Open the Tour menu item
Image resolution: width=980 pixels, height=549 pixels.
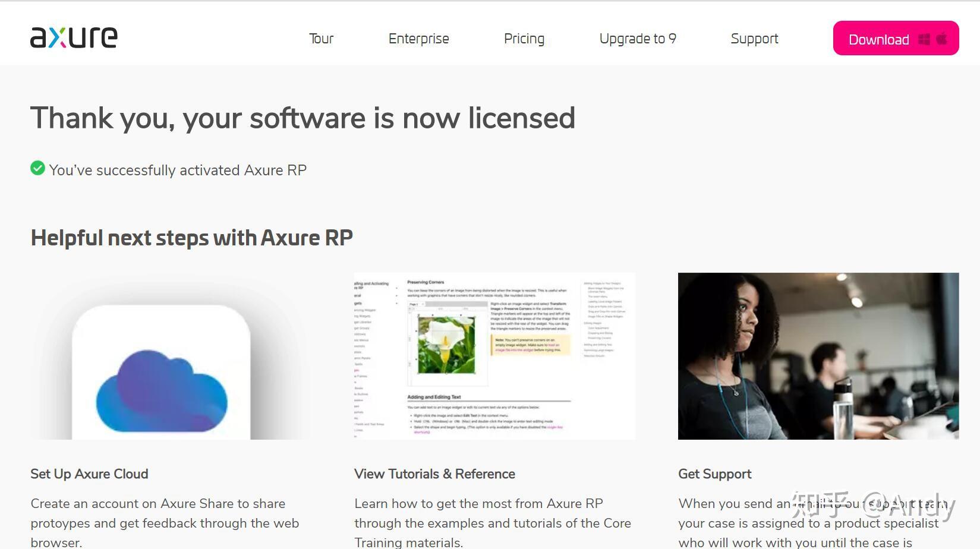click(x=321, y=38)
